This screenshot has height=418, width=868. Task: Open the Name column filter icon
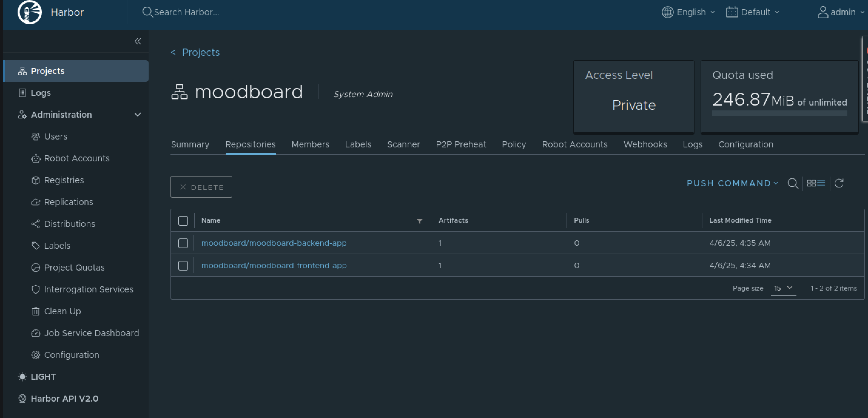419,221
